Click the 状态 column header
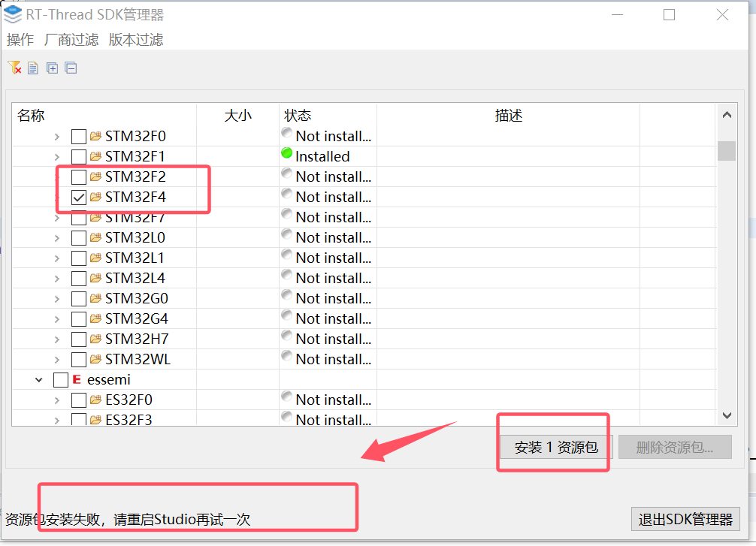The image size is (756, 546). pos(328,116)
